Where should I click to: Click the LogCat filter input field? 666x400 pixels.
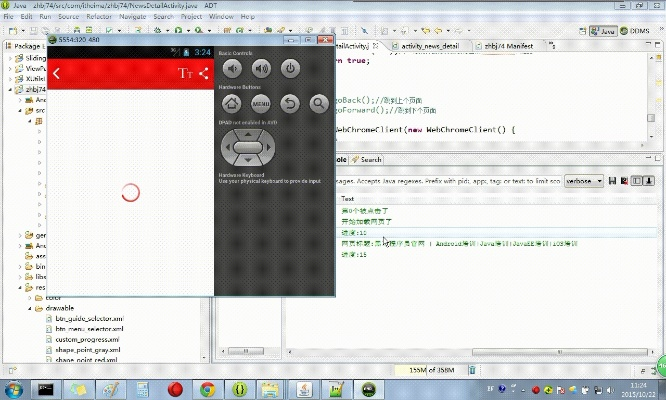[448, 181]
